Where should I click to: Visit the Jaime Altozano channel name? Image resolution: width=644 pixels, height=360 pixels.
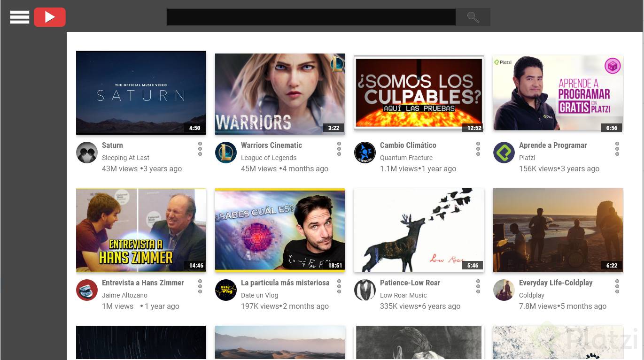[x=124, y=295]
